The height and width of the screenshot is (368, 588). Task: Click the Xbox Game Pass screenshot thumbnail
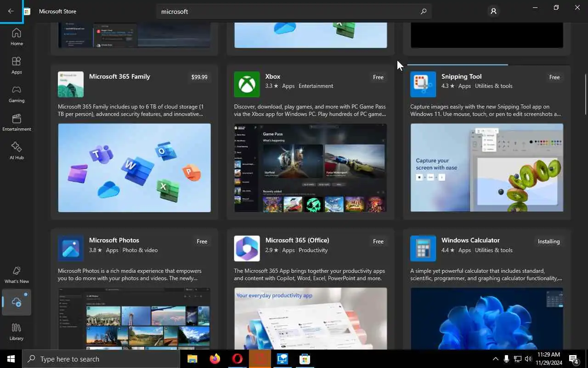pos(311,167)
